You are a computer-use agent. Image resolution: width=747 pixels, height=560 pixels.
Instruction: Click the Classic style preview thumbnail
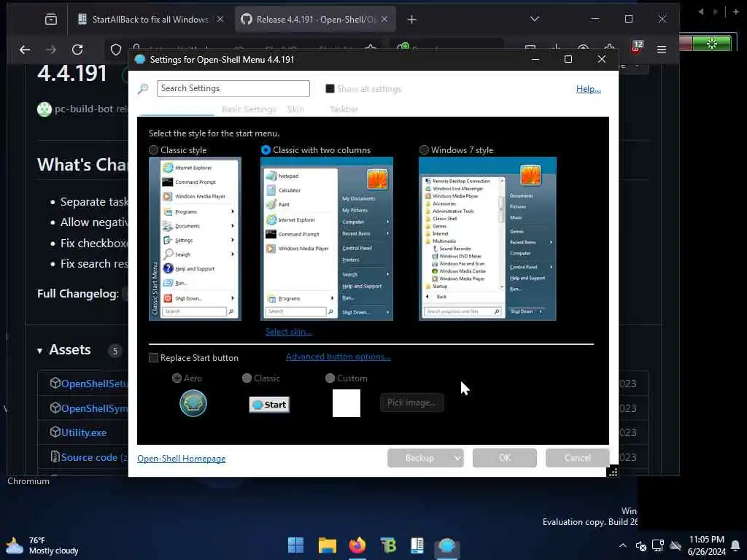pos(195,238)
